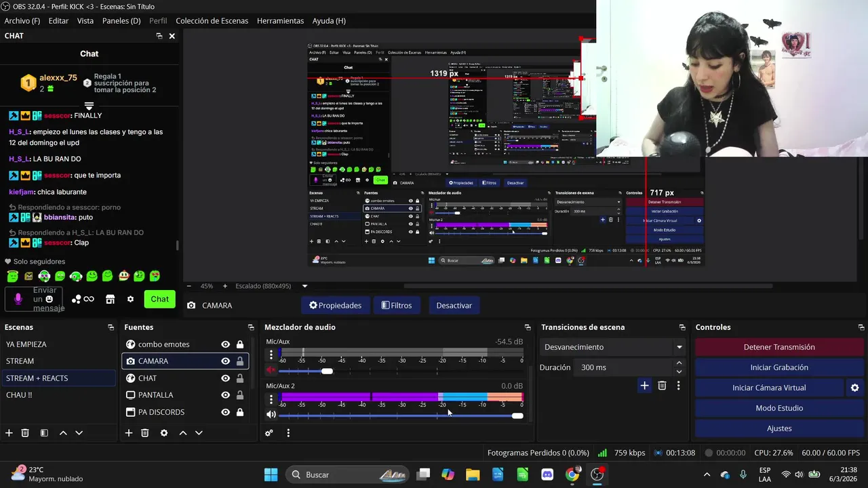Unmute the Mic/Aux channel speaker
868x488 pixels.
(271, 370)
